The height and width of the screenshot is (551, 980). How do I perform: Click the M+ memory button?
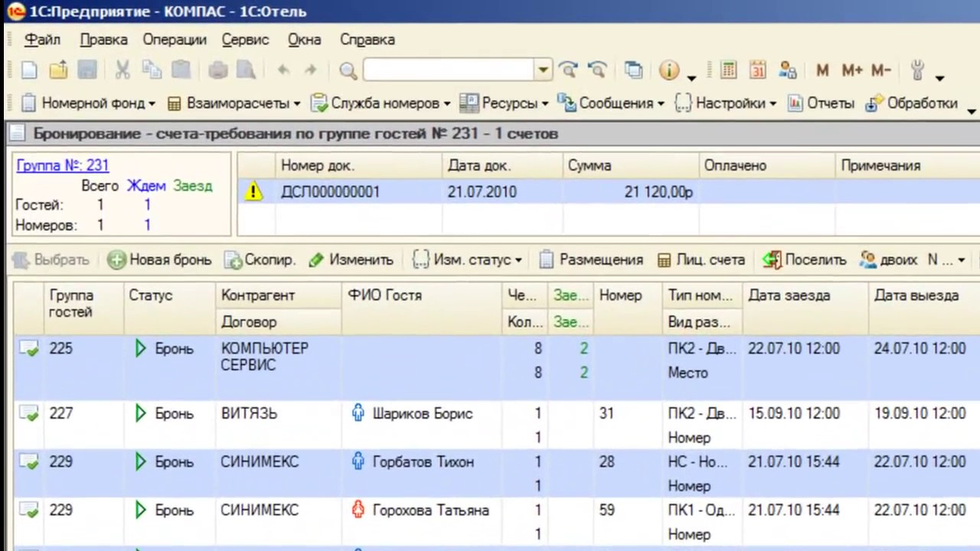pos(852,70)
